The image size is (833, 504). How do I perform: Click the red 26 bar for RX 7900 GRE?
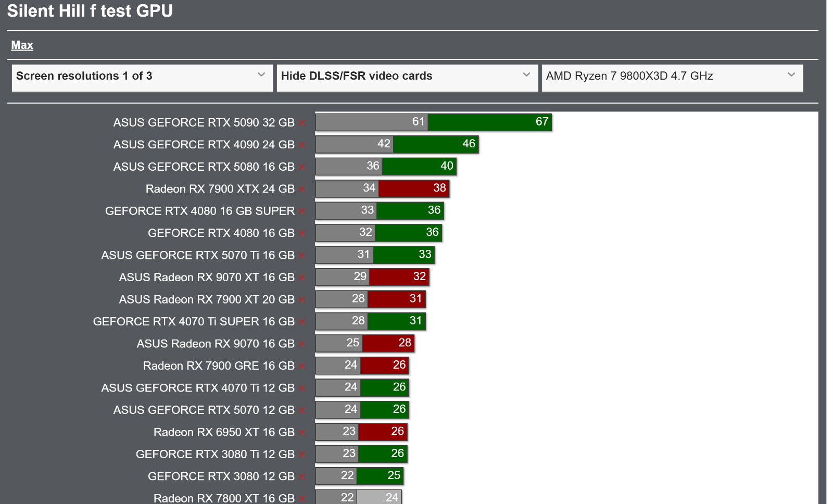385,366
